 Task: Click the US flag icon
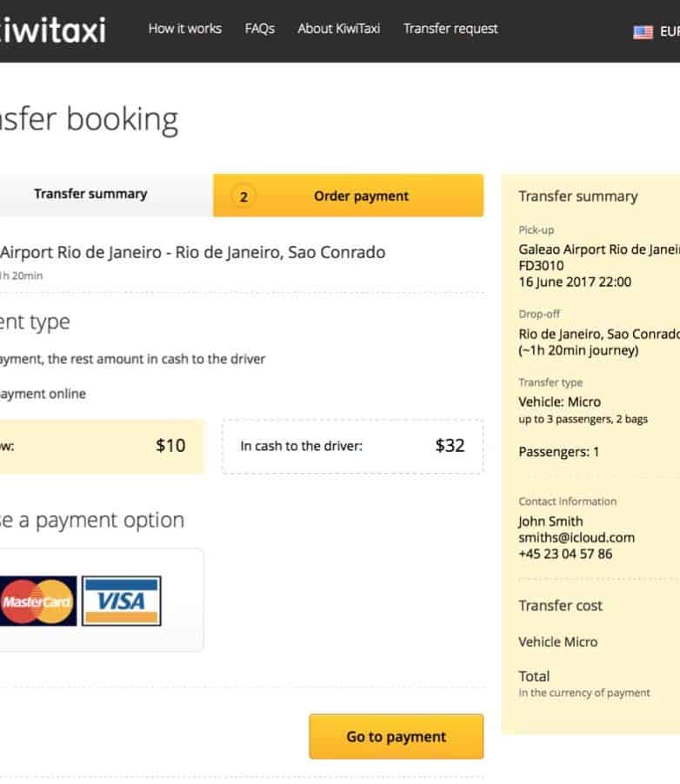tap(643, 32)
